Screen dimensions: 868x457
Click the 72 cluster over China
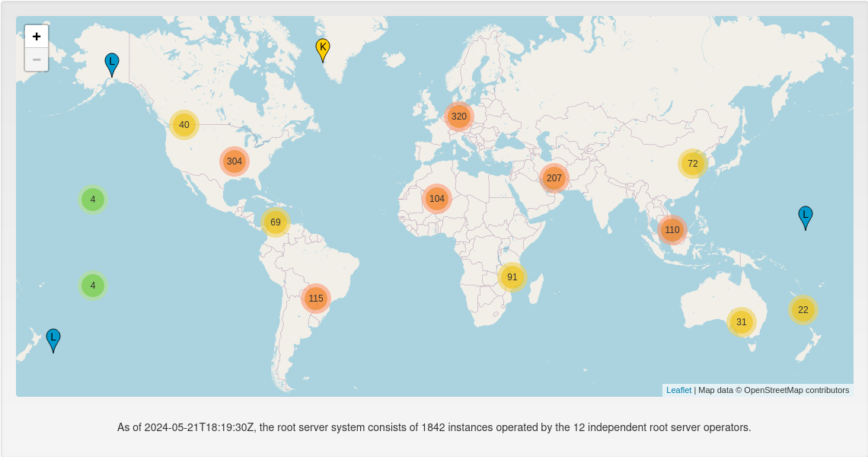[x=693, y=164]
